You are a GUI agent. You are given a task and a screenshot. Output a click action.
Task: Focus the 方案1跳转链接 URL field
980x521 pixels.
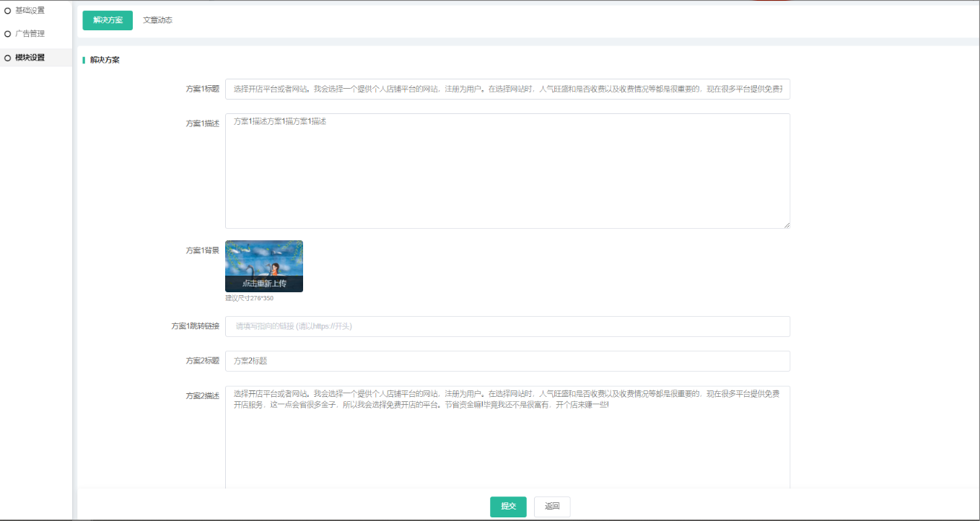pyautogui.click(x=507, y=326)
